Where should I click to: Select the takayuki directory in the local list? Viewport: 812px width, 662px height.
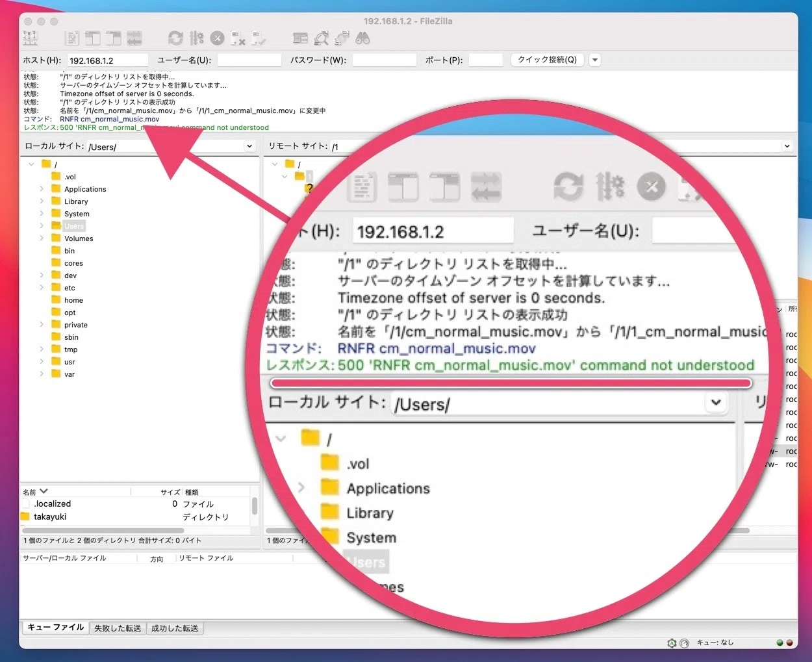(x=50, y=516)
